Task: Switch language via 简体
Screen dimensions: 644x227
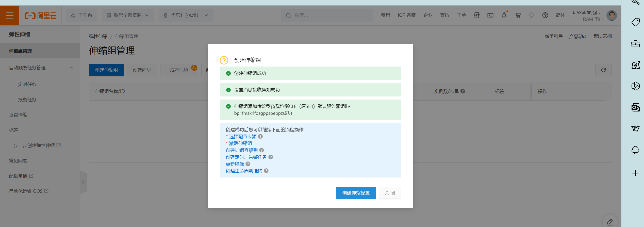Action: point(560,15)
